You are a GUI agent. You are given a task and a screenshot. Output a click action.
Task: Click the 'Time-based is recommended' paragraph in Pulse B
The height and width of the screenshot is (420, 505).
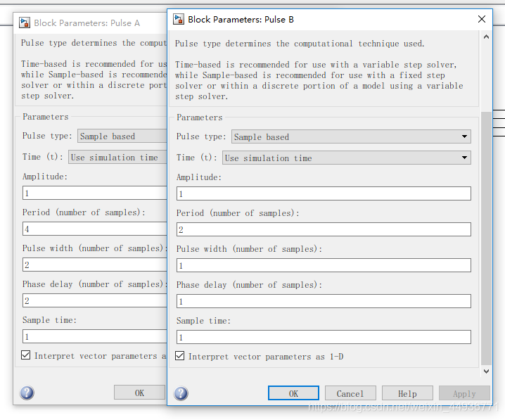click(x=319, y=80)
